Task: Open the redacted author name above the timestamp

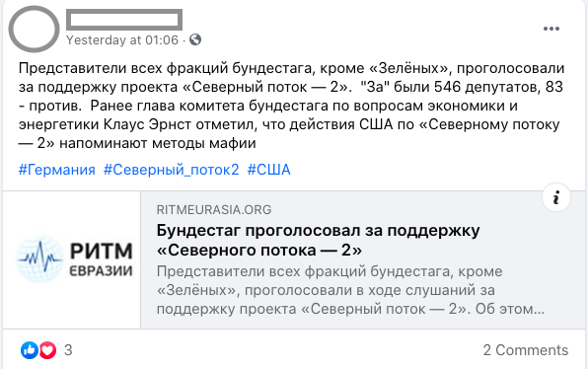Action: tap(124, 20)
